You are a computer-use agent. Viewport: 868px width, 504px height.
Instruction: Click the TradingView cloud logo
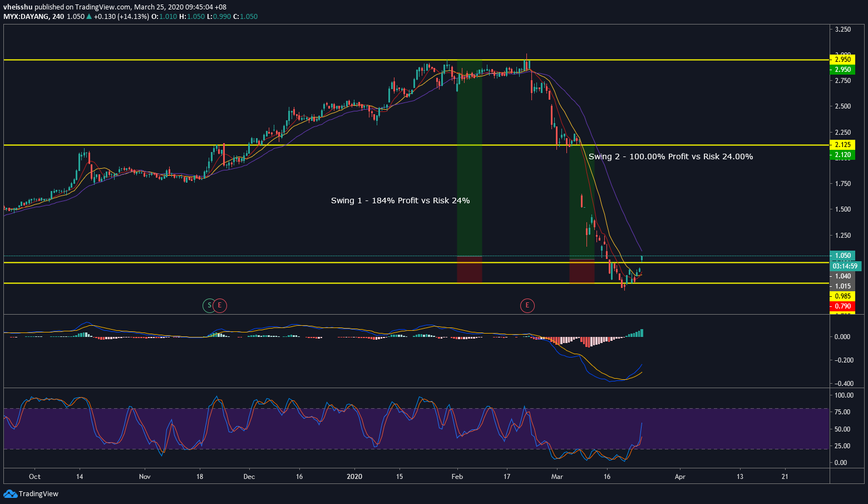[10, 493]
